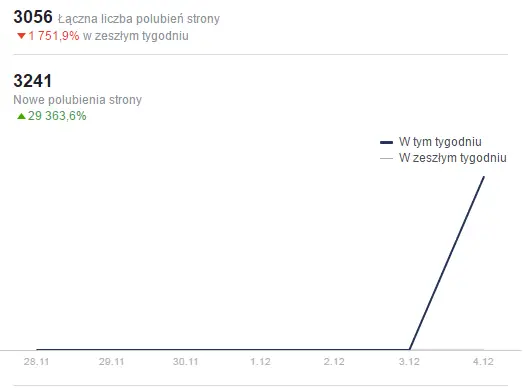529x388 pixels.
Task: Open 'Łączna liczba polubień strony' label
Action: 139,19
